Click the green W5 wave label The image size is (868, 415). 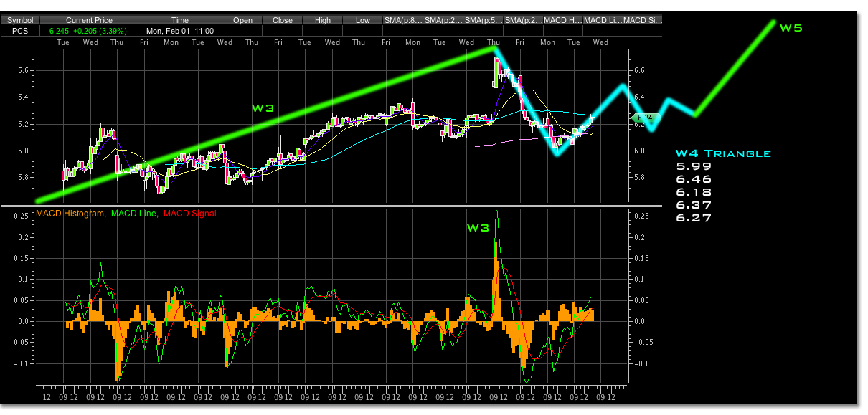pyautogui.click(x=791, y=28)
